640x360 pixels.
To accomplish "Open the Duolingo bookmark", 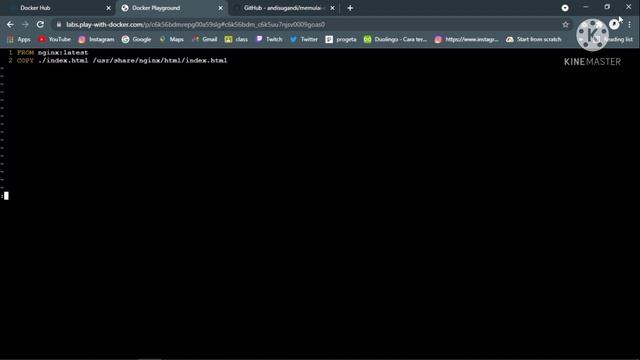I will (x=395, y=39).
